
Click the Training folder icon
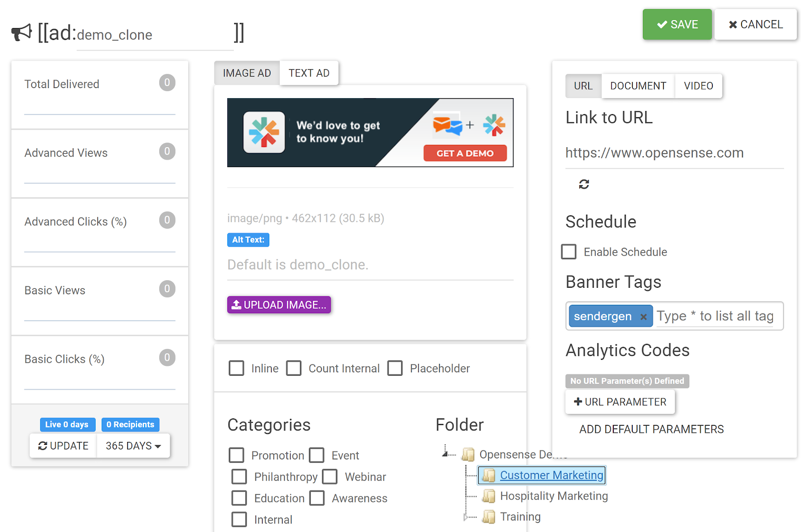[x=489, y=516]
